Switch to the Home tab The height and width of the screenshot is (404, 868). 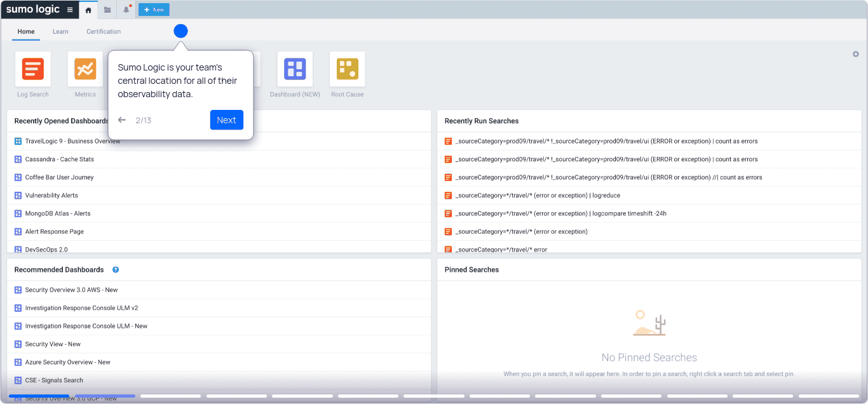pos(26,31)
